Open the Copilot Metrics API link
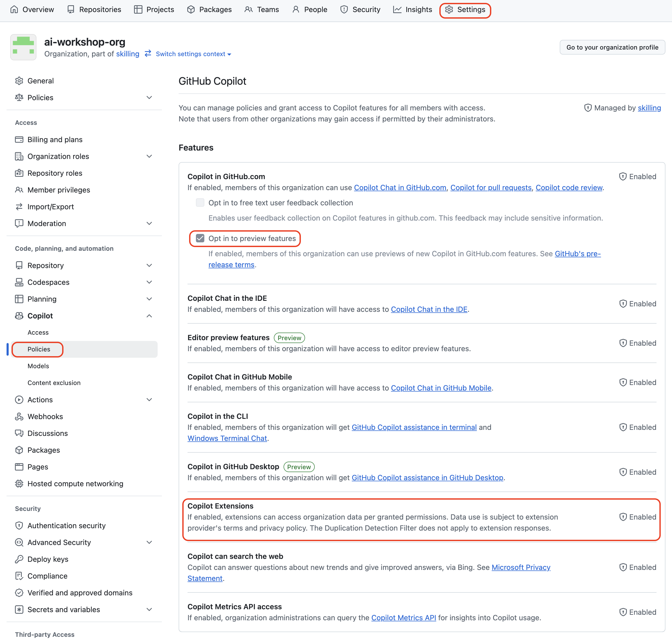The height and width of the screenshot is (641, 672). point(403,618)
